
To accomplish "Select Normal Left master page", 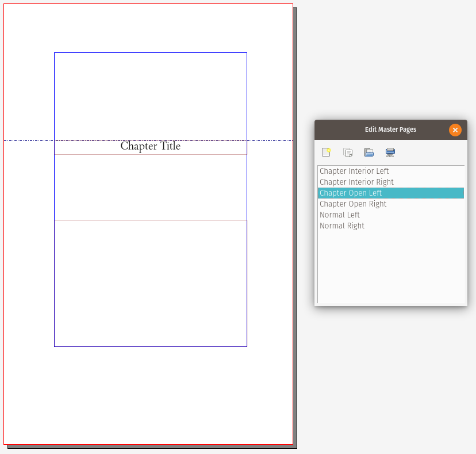I will click(391, 215).
